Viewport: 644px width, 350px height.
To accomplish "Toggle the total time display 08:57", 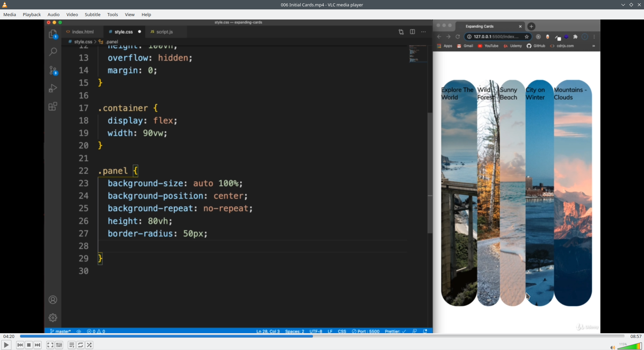I will pyautogui.click(x=636, y=336).
